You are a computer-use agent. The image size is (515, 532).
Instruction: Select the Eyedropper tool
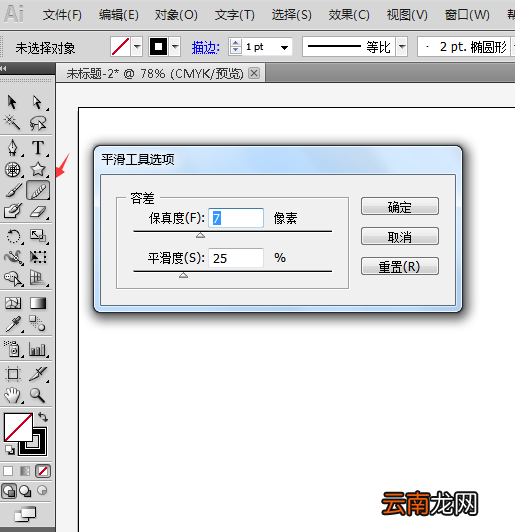[14, 324]
